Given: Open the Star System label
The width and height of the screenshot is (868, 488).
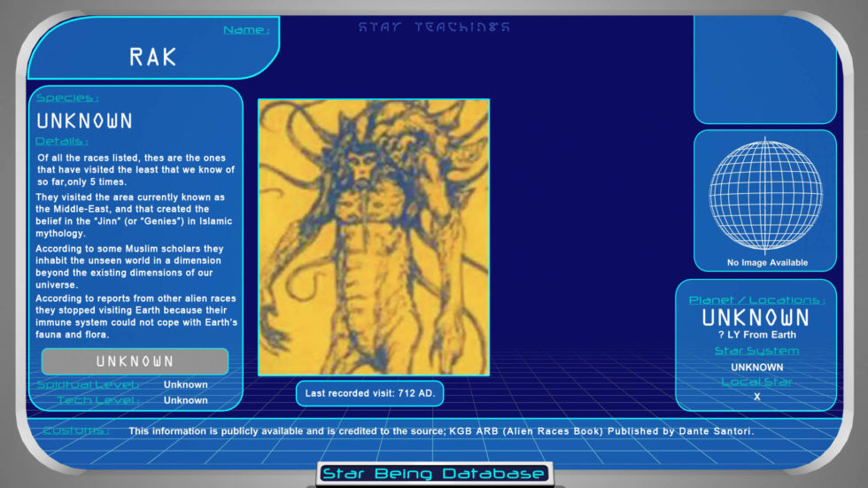Looking at the screenshot, I should (756, 351).
